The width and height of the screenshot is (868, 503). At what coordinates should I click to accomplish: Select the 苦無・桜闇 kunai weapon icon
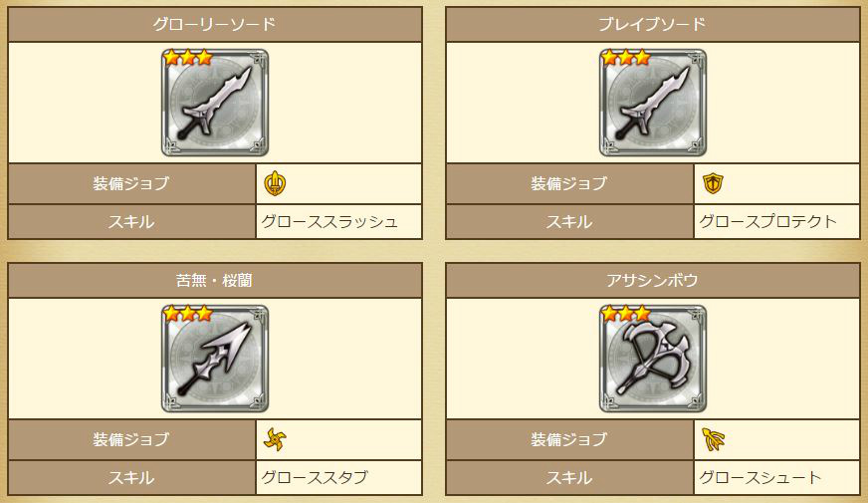215,359
